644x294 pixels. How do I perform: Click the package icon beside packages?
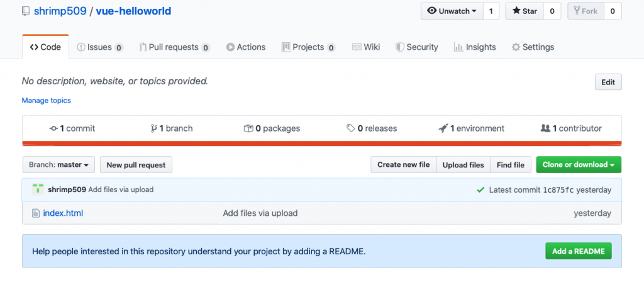[x=248, y=128]
